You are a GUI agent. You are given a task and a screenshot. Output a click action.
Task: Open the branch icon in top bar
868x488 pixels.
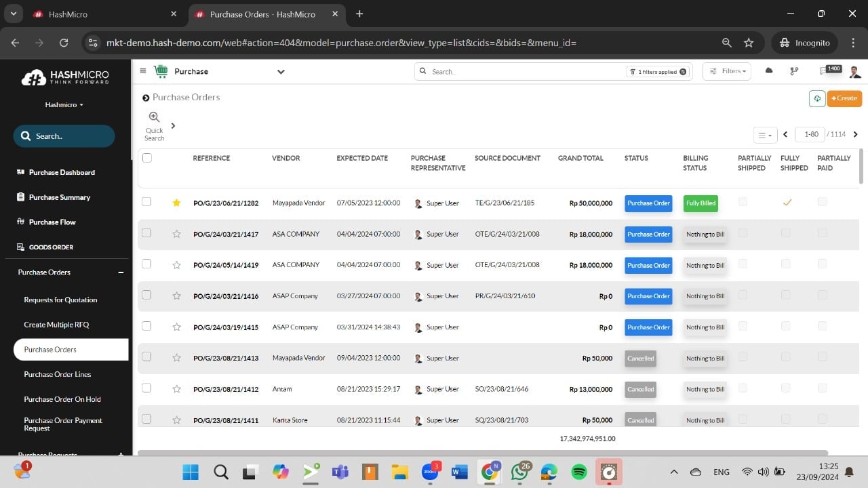794,71
